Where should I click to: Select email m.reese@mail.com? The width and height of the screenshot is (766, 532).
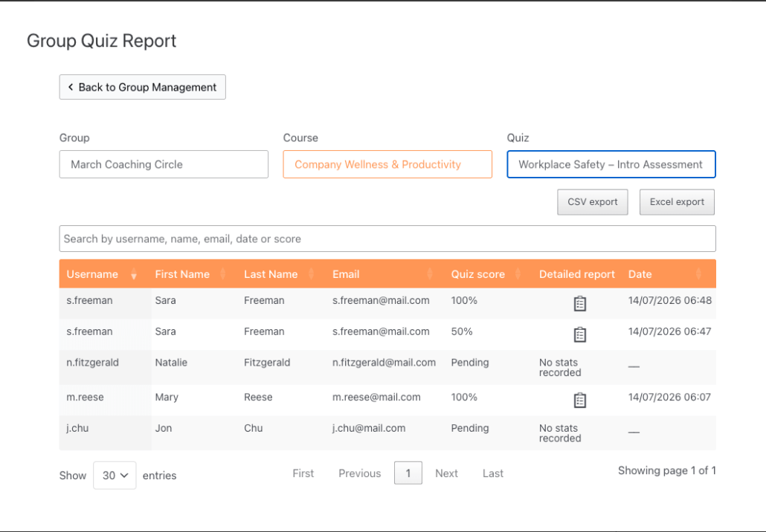coord(376,398)
